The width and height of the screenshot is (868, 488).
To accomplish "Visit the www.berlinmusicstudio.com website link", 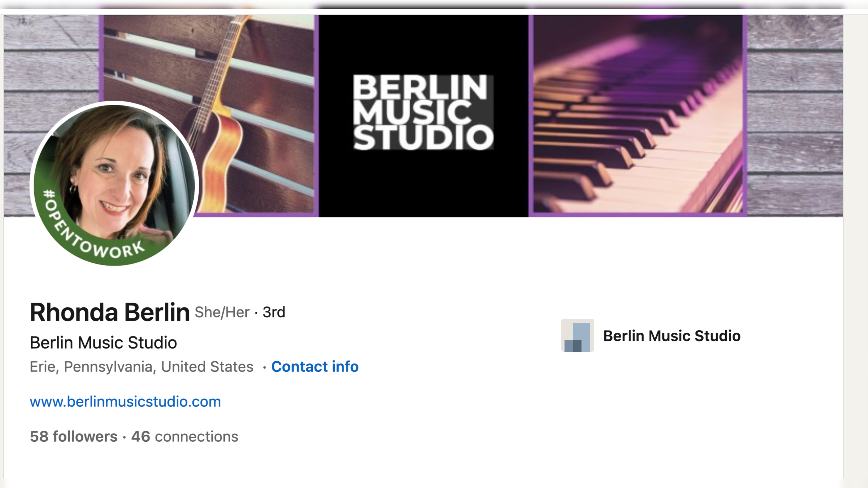I will point(125,401).
